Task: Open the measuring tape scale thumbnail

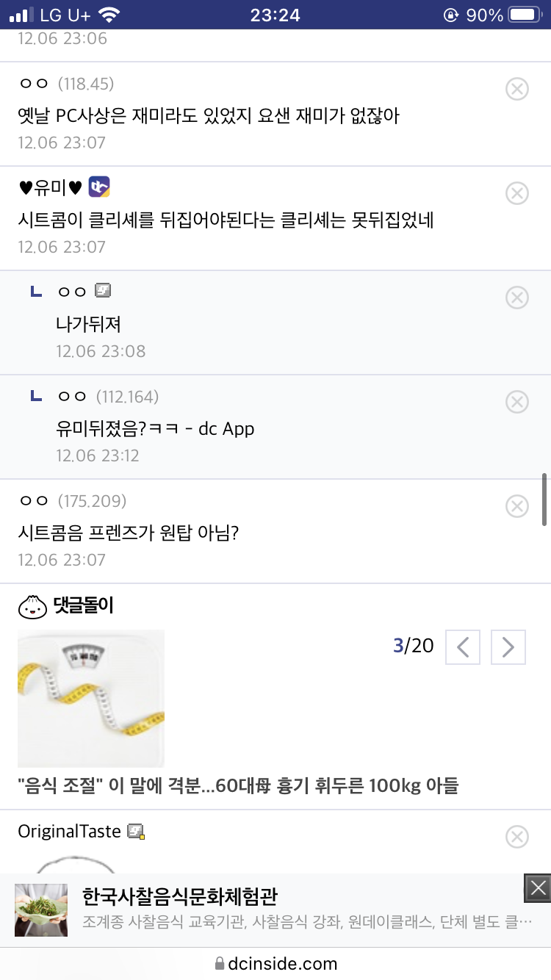Action: pyautogui.click(x=91, y=698)
